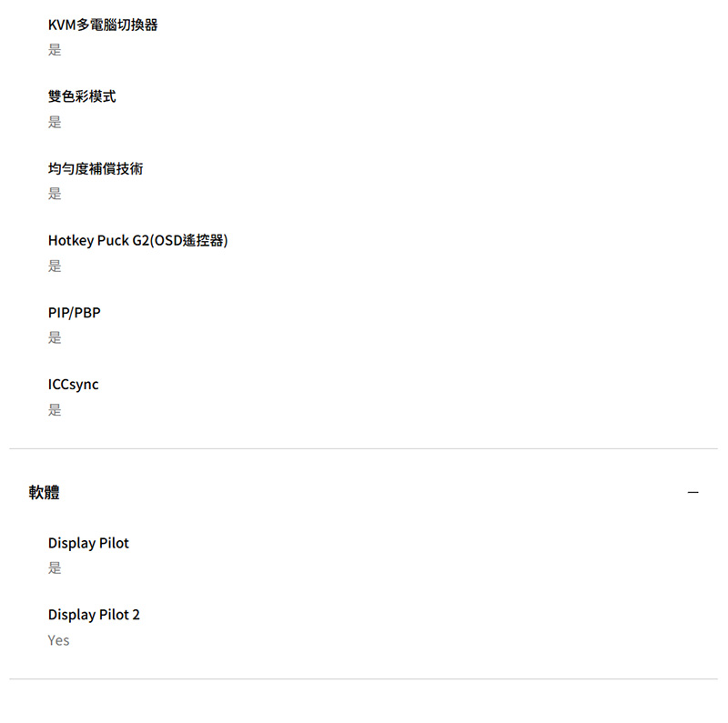Viewport: 728px width, 723px height.
Task: Click Hotkey Puck G2(OSD遙控器) label
Action: click(138, 240)
